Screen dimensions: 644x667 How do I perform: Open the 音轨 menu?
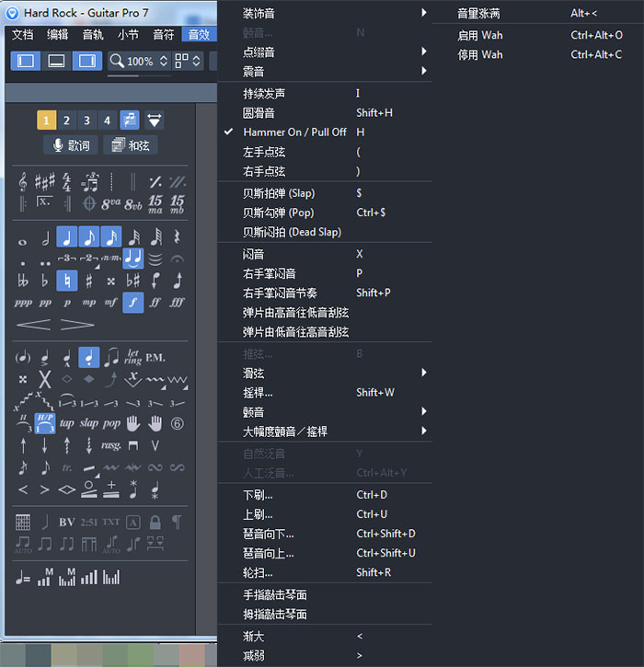click(x=93, y=34)
